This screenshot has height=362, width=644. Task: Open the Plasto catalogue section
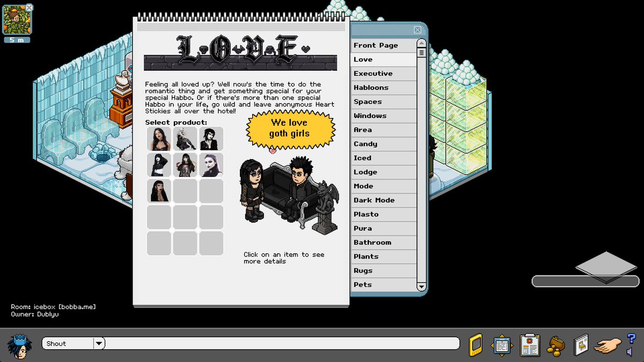pos(384,214)
